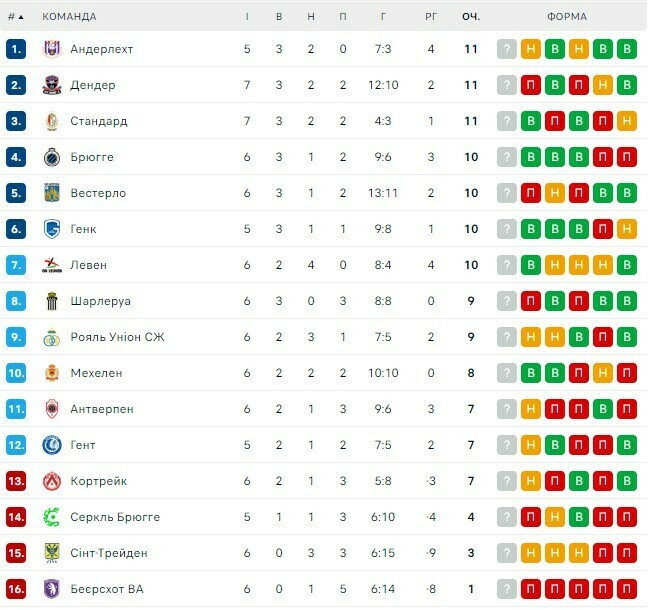The width and height of the screenshot is (648, 610).
Task: Open the Мехелен team link
Action: tap(96, 373)
